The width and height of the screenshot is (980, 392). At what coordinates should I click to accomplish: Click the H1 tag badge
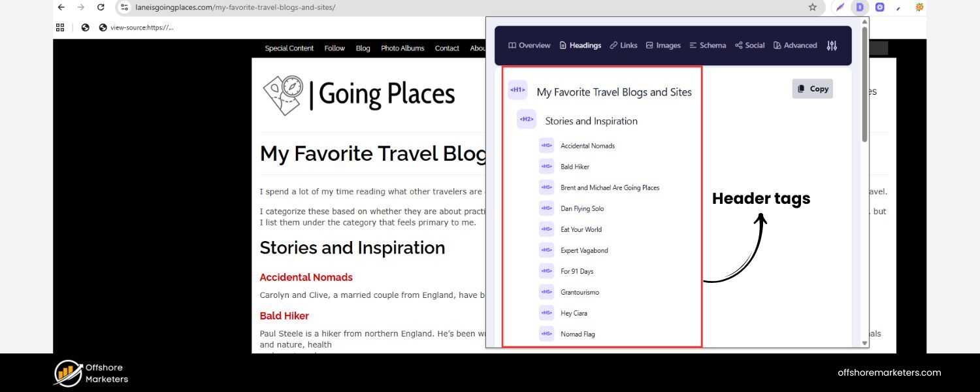pos(517,90)
